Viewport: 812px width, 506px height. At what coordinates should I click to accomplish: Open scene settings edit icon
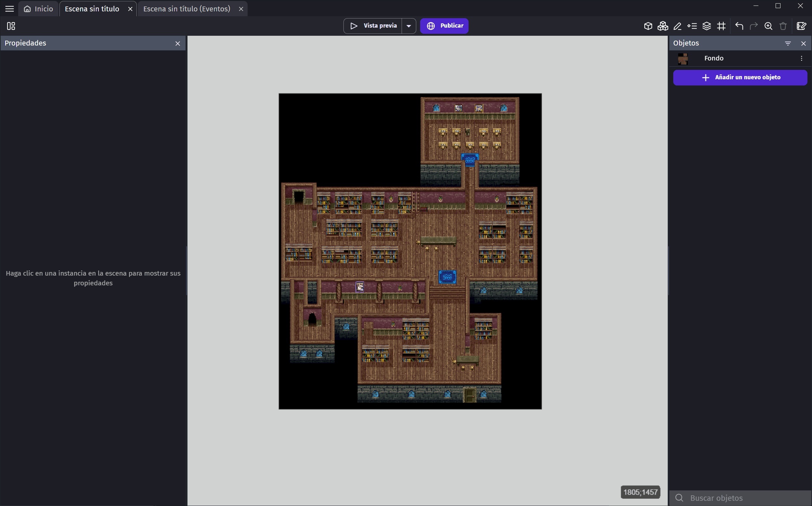click(801, 26)
